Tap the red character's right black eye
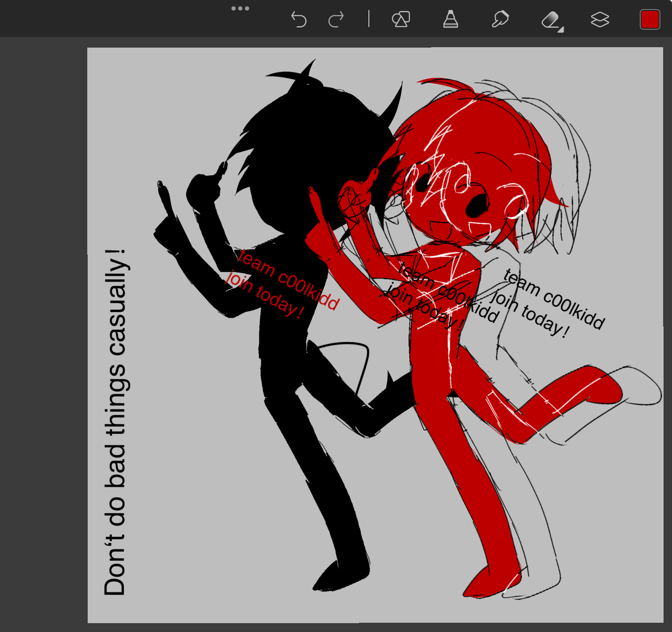The height and width of the screenshot is (632, 672). (x=477, y=205)
